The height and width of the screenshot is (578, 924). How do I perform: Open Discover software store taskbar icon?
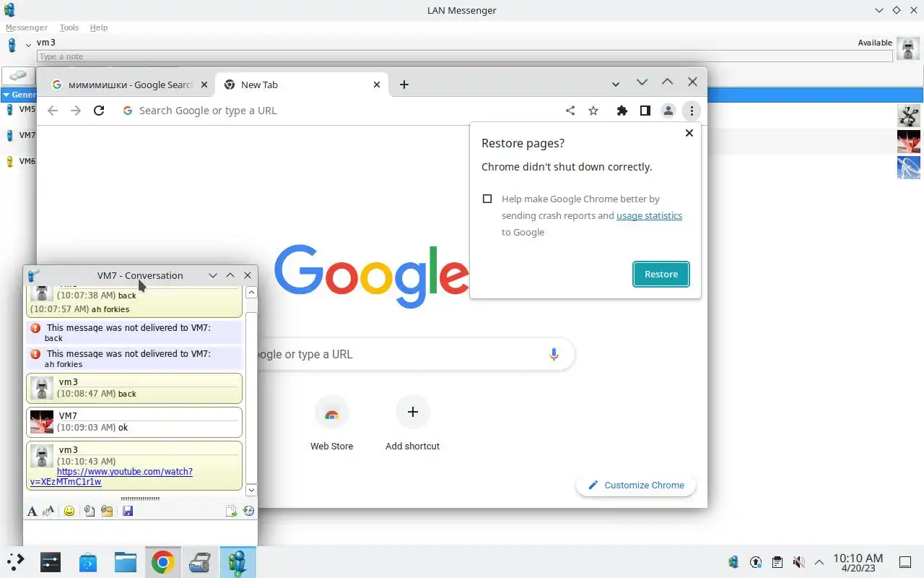pos(88,562)
